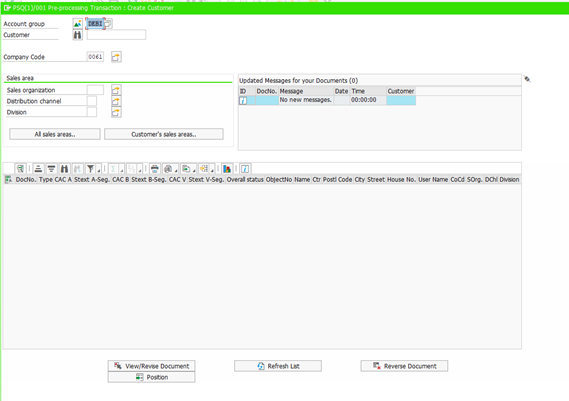The height and width of the screenshot is (401, 569).
Task: Open value help for Sales organization
Action: pyautogui.click(x=116, y=90)
